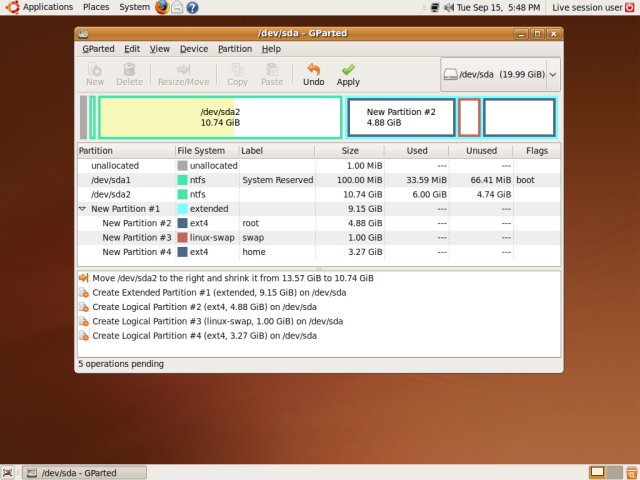Click the Delete partition toolbar icon
Image resolution: width=640 pixels, height=480 pixels.
[129, 70]
